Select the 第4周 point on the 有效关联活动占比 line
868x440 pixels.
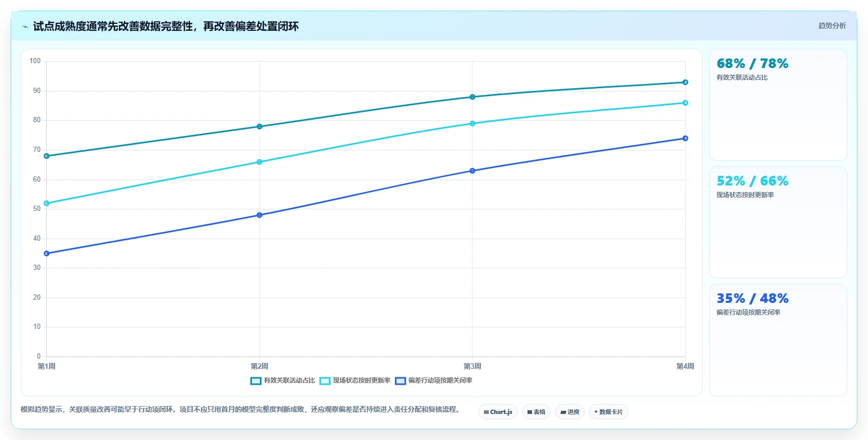click(685, 82)
